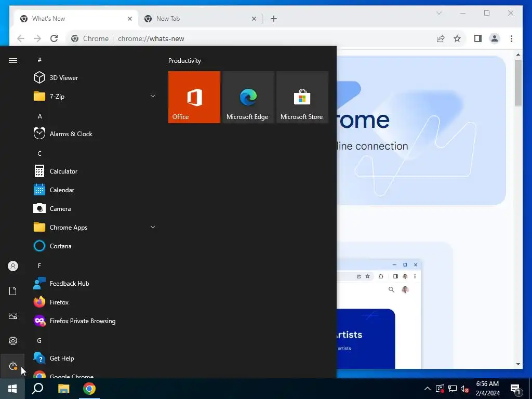Switch to the New Tab tab in Chrome
This screenshot has height=399, width=532.
pyautogui.click(x=199, y=19)
